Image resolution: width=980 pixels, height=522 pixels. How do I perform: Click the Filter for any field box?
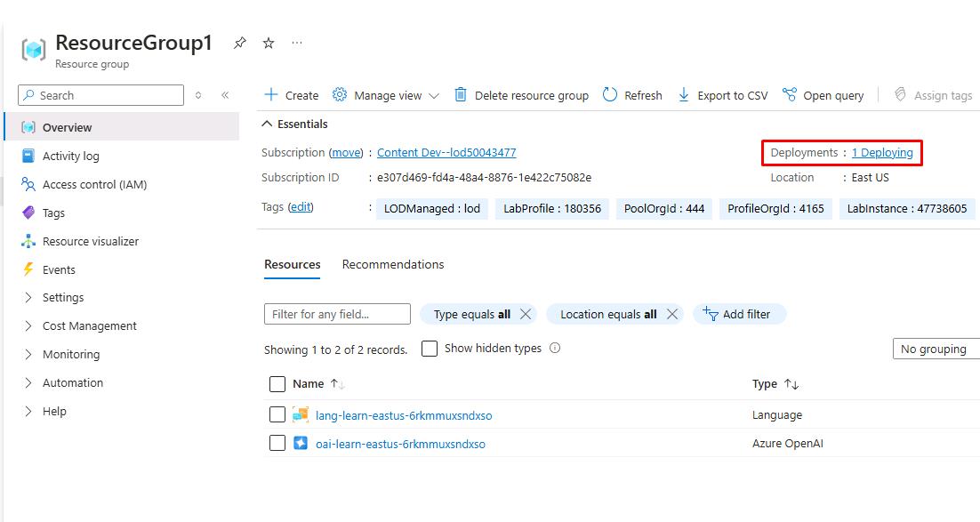[338, 314]
